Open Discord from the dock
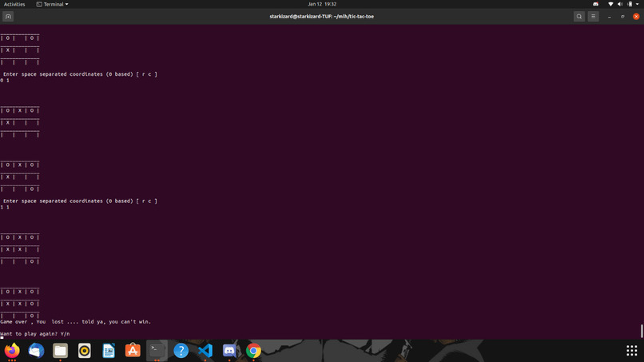The width and height of the screenshot is (644, 362). click(229, 351)
